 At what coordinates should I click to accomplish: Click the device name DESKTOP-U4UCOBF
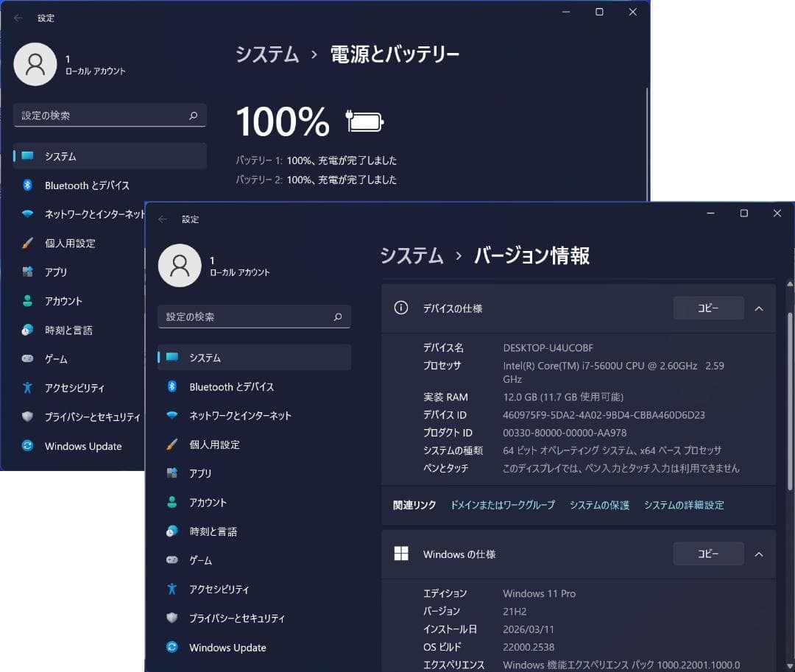coord(548,347)
